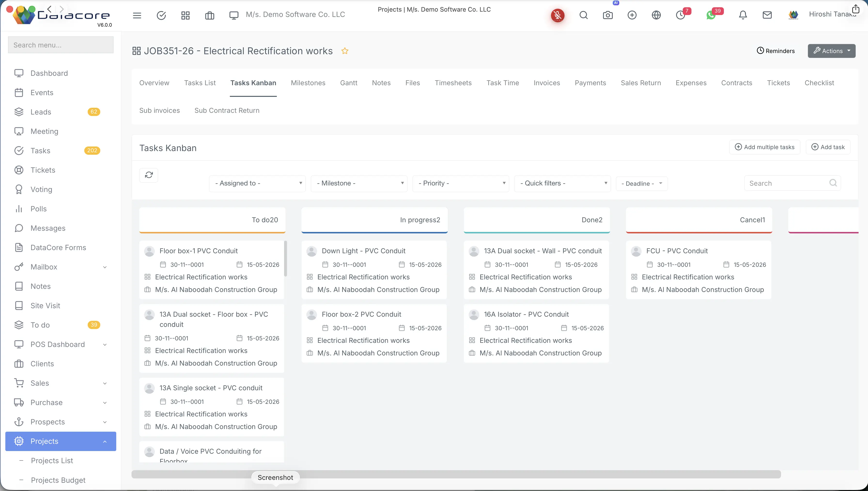Open the WhatsApp icon with badge 39

pyautogui.click(x=711, y=15)
